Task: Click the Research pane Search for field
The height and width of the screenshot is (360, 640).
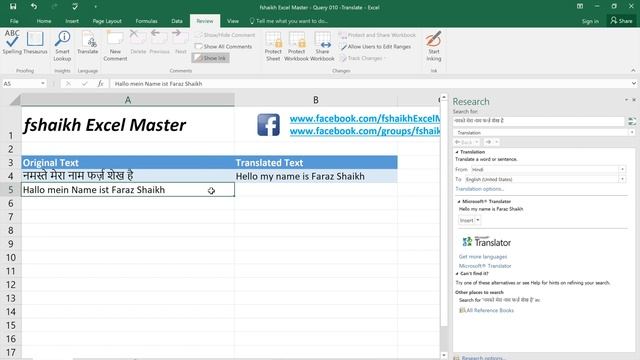Action: pos(538,121)
